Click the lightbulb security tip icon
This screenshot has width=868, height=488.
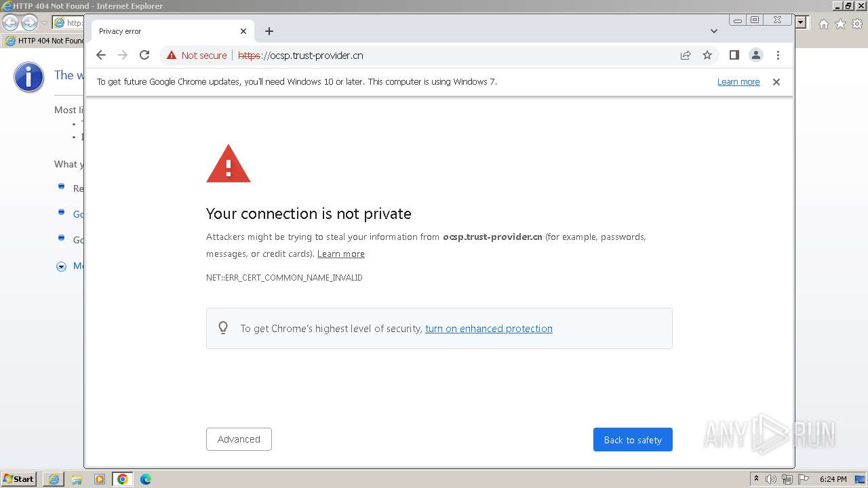223,328
